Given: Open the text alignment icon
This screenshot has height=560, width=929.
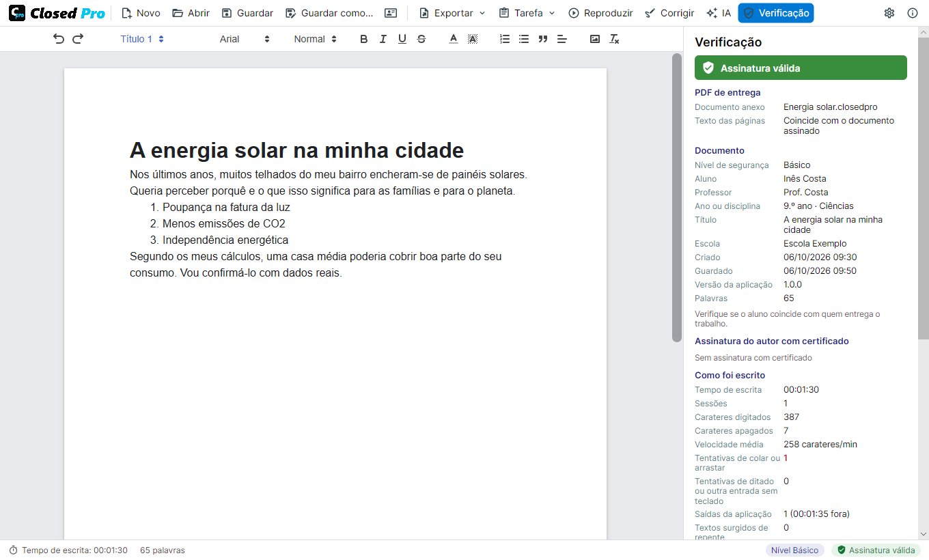Looking at the screenshot, I should (562, 39).
